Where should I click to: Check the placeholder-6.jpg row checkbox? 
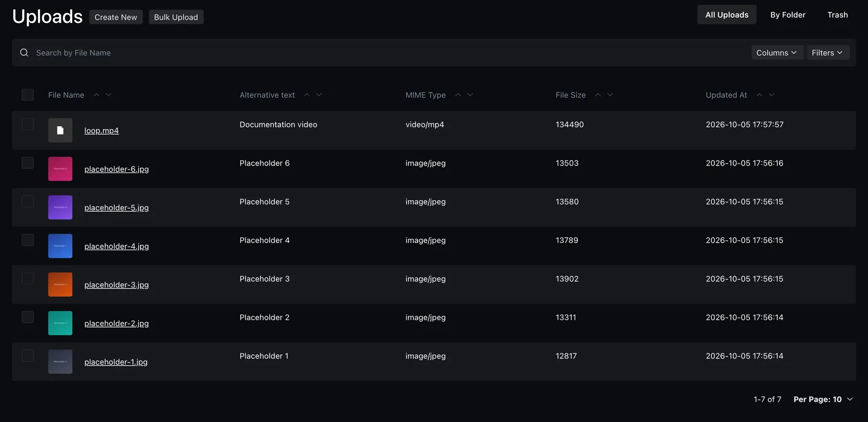point(28,163)
